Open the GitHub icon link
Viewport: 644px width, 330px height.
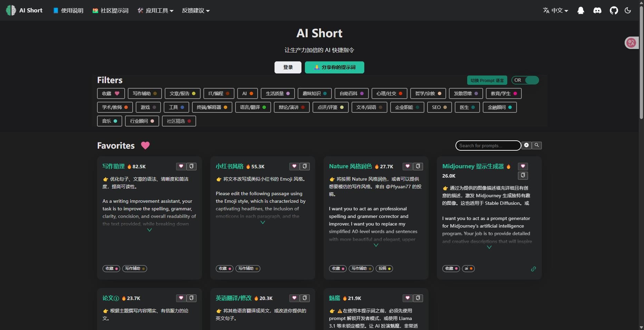614,10
